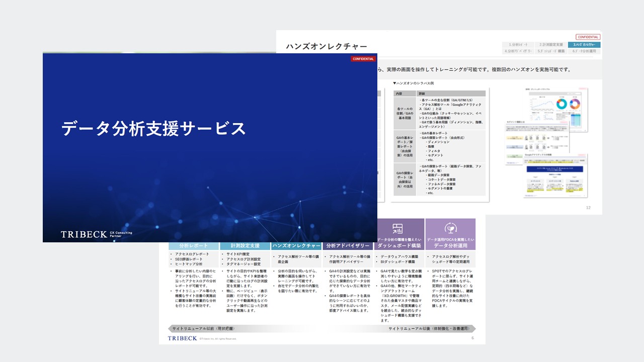Viewport: 644px width, 362px height.
Task: Click the サイトリニューアル以前 timeline arrow label
Action: (203, 328)
